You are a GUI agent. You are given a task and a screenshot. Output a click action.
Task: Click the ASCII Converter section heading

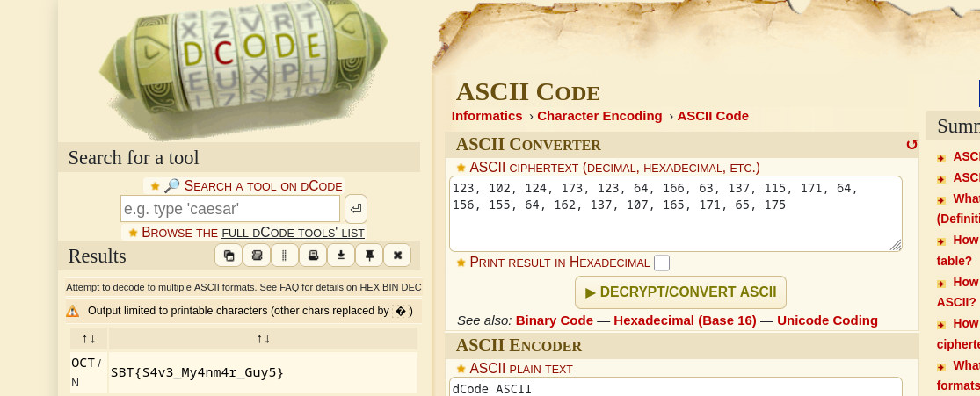(528, 144)
